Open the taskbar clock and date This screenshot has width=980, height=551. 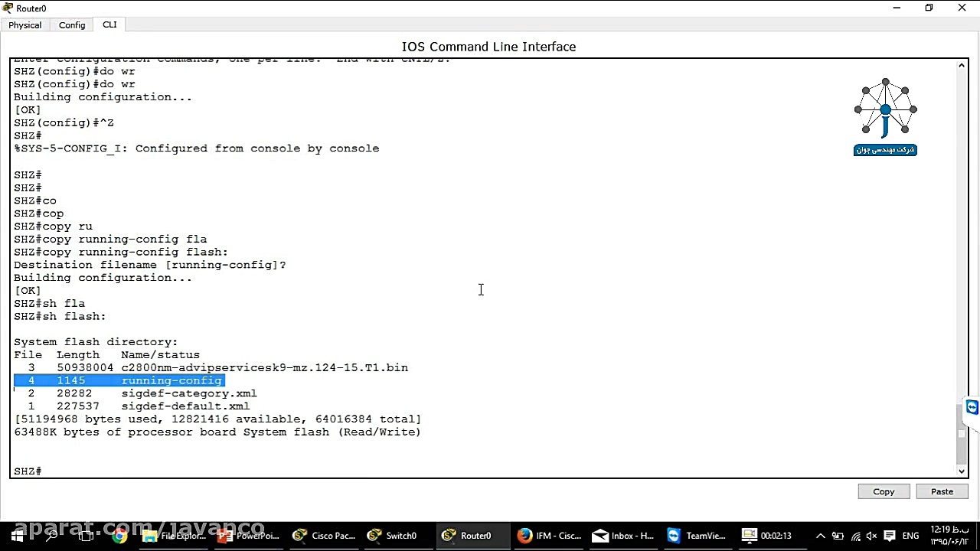949,536
